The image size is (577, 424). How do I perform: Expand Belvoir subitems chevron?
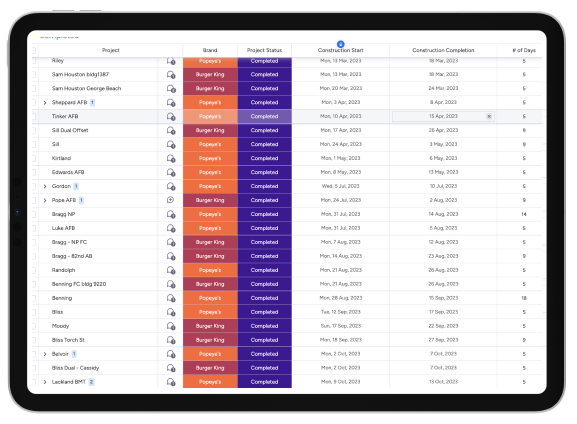(x=45, y=354)
